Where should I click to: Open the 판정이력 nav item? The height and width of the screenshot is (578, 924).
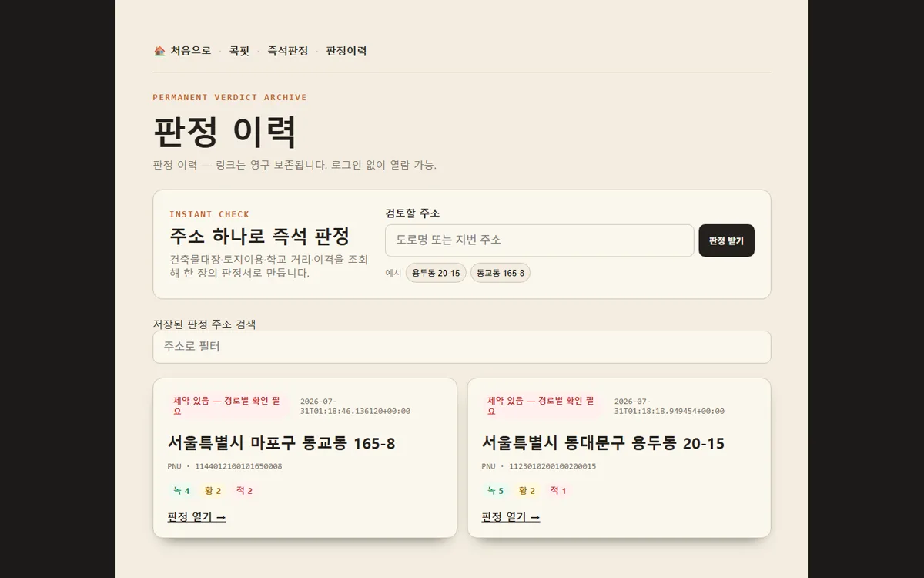tap(346, 51)
